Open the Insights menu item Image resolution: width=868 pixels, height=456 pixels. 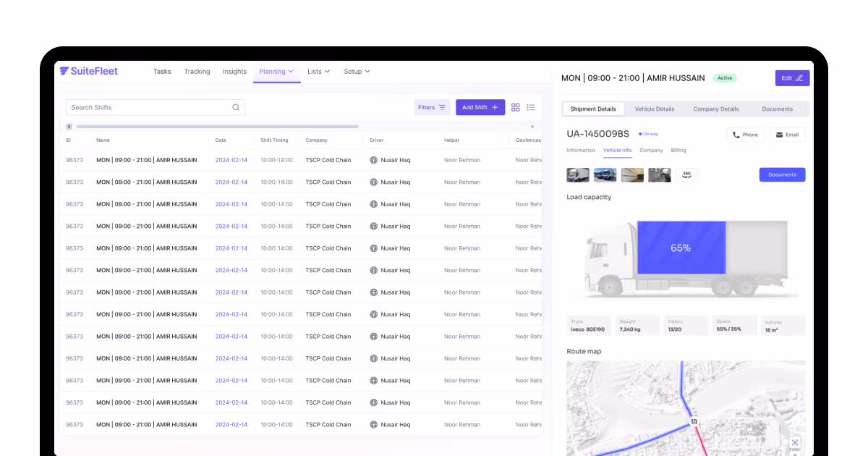coord(234,72)
